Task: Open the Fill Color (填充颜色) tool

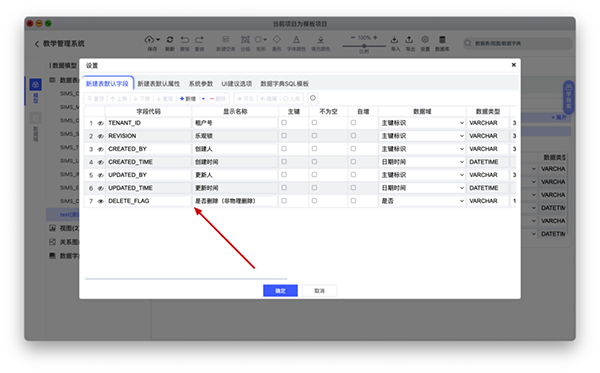Action: [321, 39]
